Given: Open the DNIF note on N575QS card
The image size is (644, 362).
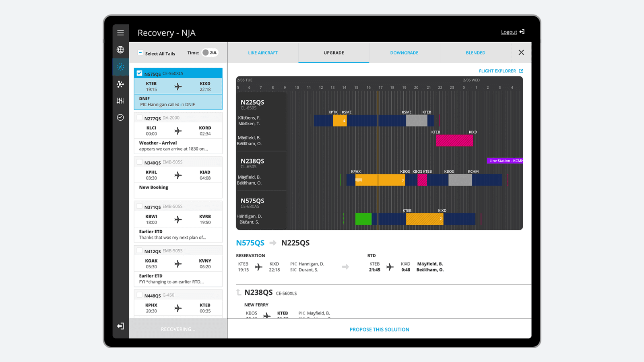Looking at the screenshot, I should [178, 101].
